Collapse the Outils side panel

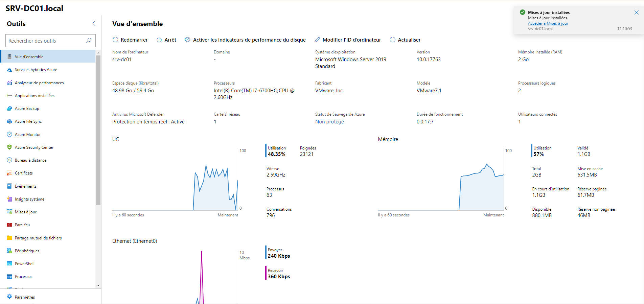pos(94,23)
